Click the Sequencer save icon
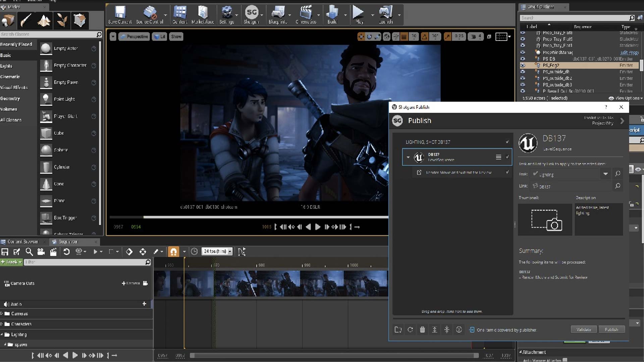The height and width of the screenshot is (362, 644). 5,252
